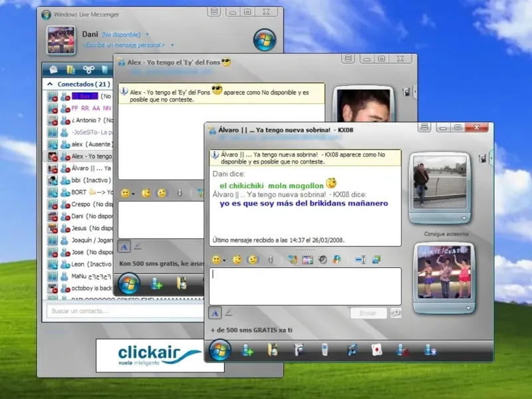Toggle font button A in Alex chat
Viewport: 532px width, 399px height.
tap(124, 247)
